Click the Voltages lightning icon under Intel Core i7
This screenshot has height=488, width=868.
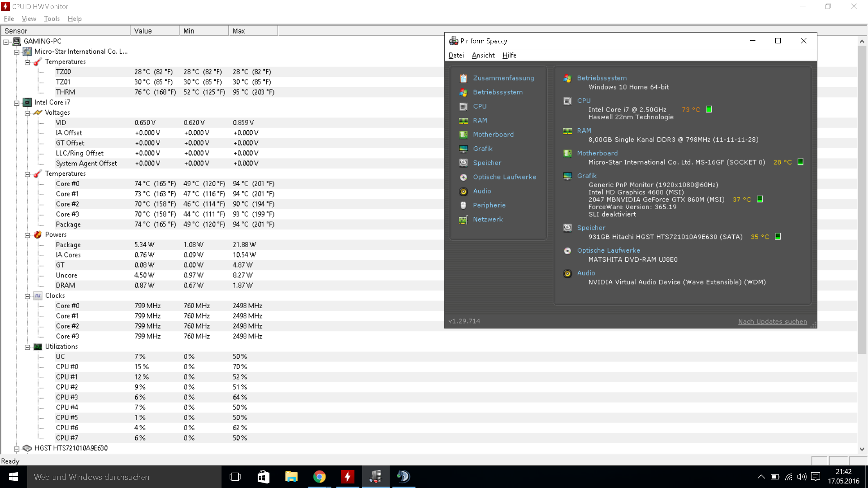click(38, 113)
